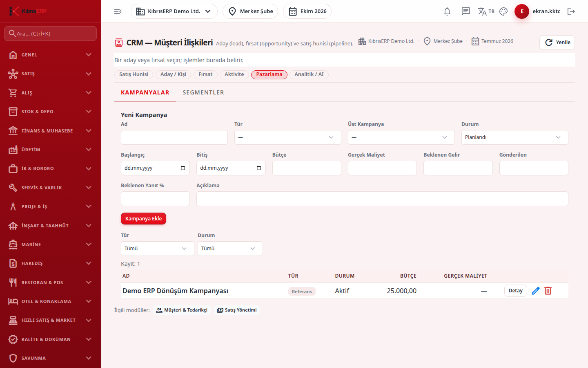The height and width of the screenshot is (368, 588).
Task: Follow the Müşteri & Tedarikçi module link
Action: pos(182,310)
